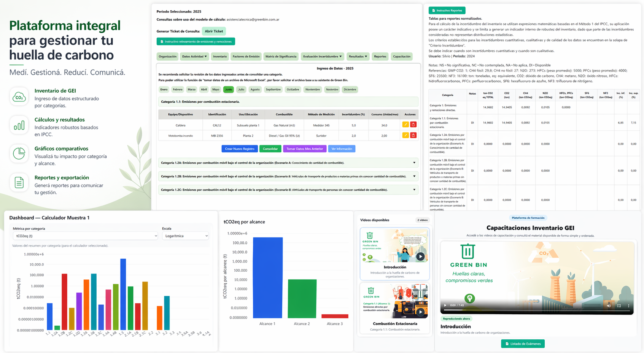Open the Datos Actividad dropdown menu

click(x=194, y=57)
